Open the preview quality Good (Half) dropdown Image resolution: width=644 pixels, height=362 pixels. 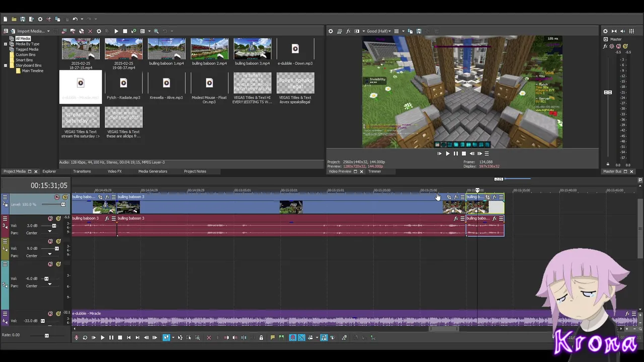pyautogui.click(x=390, y=31)
